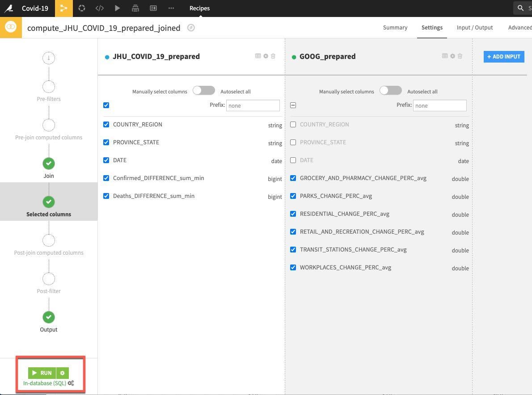Expand the more options ellipsis menu
Screen dimensions: 532x395
point(171,8)
